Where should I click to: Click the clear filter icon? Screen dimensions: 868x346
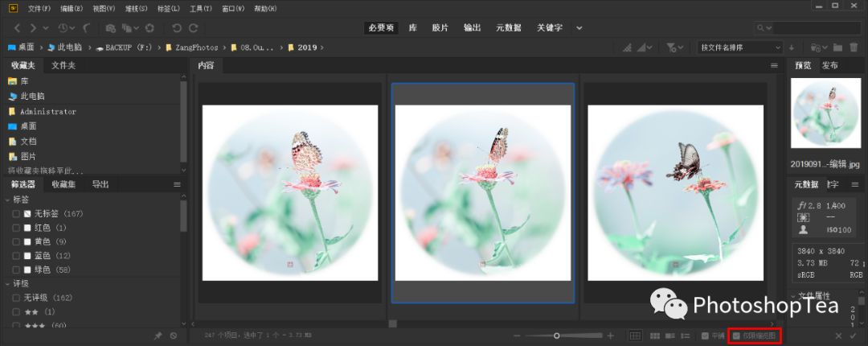click(x=174, y=336)
